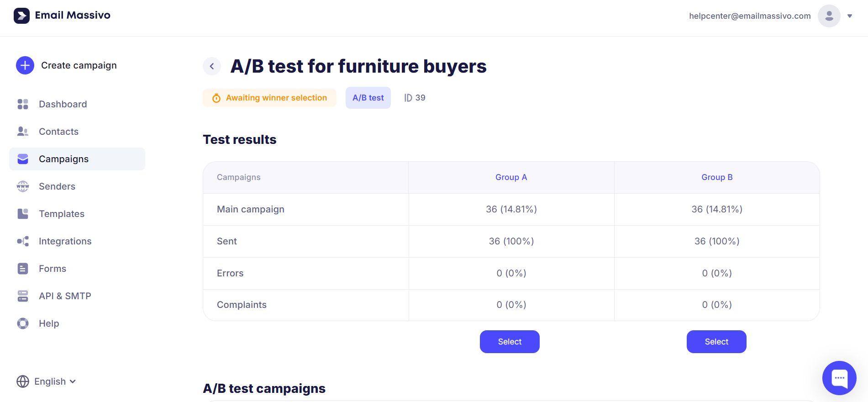Click the Awaiting winner selection status badge
The width and height of the screenshot is (868, 402).
[x=269, y=98]
